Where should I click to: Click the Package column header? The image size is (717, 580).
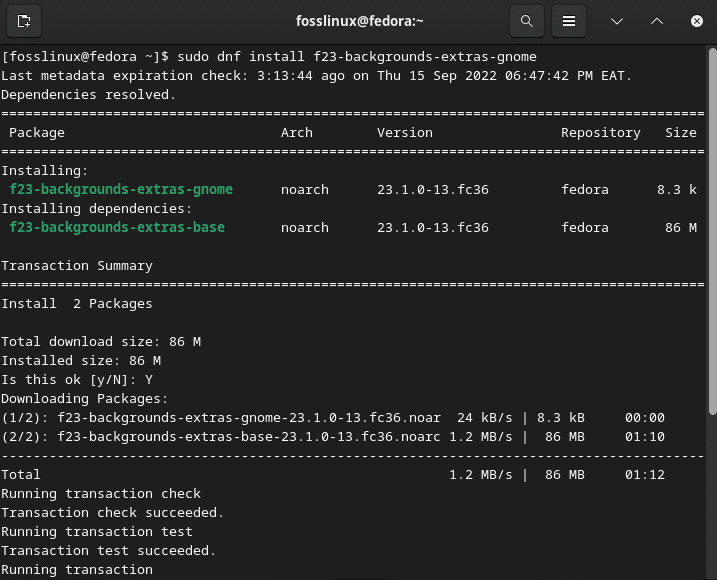click(37, 133)
